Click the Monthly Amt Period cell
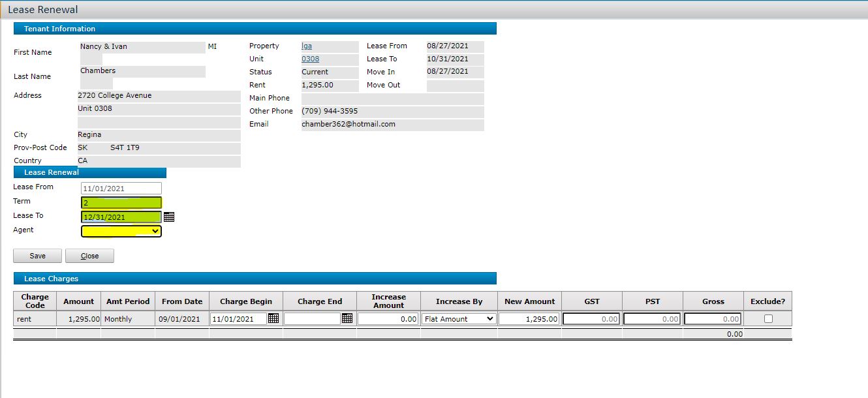Image resolution: width=868 pixels, height=398 pixels. click(x=128, y=319)
